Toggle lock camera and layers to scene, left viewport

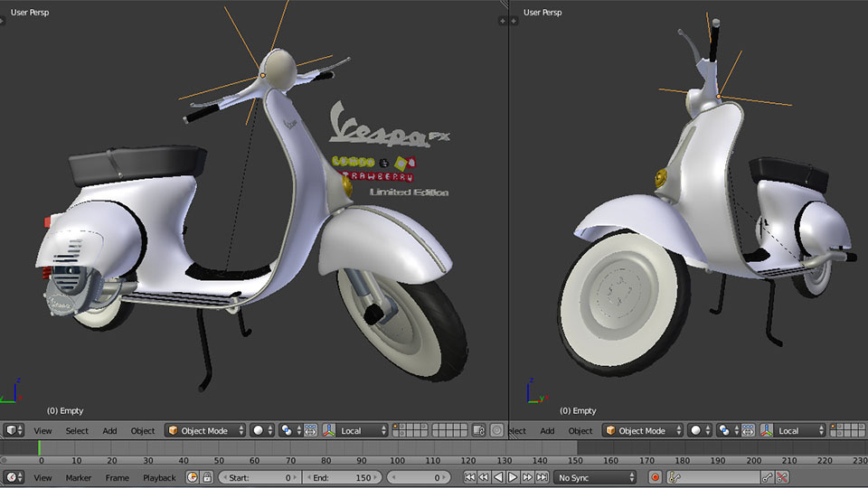479,430
